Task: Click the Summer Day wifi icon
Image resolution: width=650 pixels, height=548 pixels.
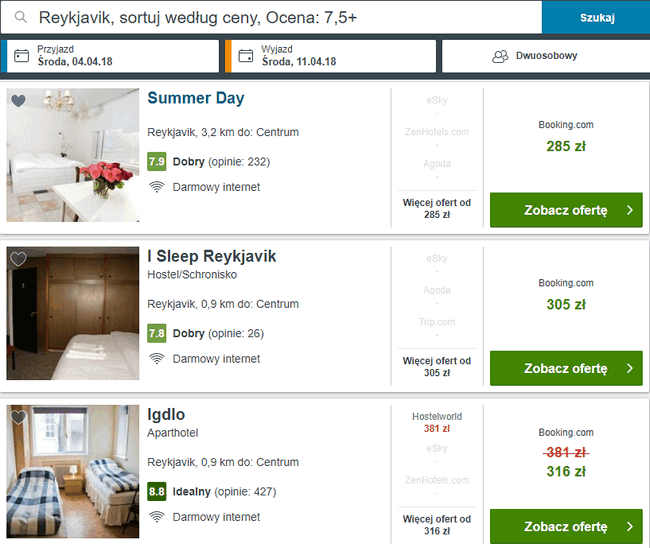Action: [157, 187]
